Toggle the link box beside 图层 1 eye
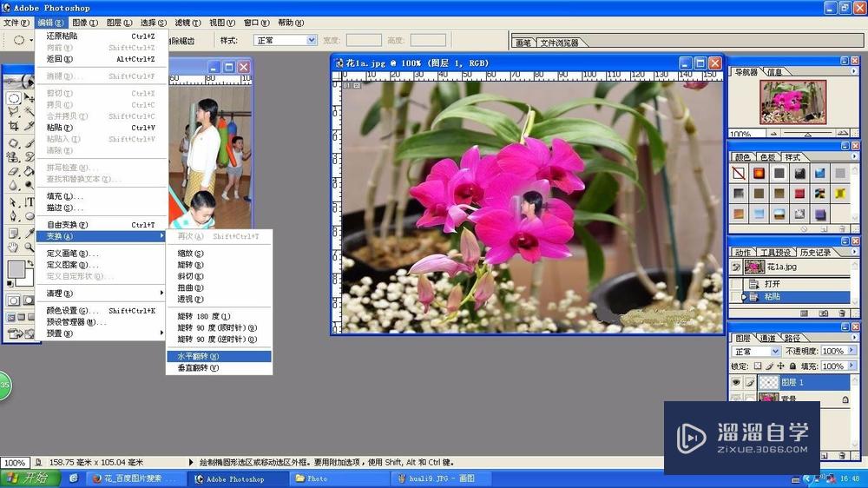Screen dimensions: 868x488 [x=749, y=382]
